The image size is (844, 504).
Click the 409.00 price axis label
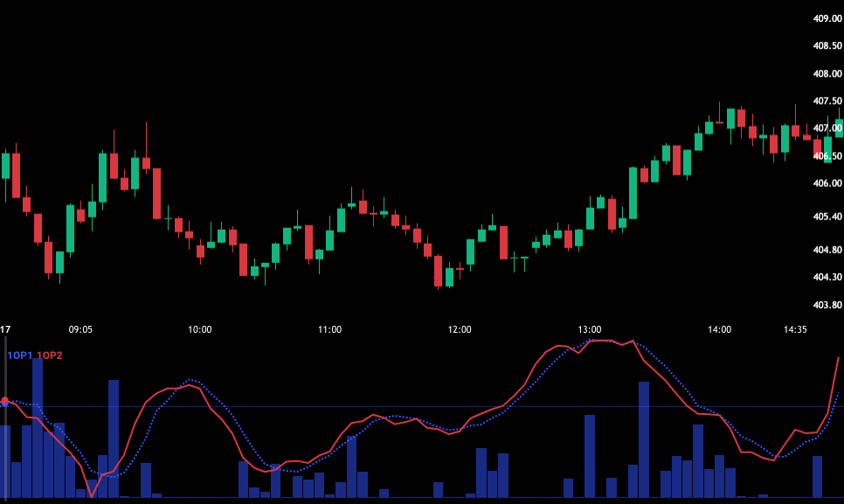pyautogui.click(x=827, y=18)
